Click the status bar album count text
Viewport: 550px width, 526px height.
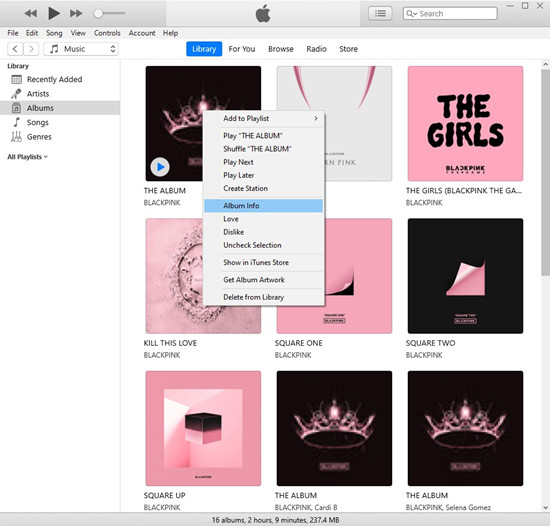[x=275, y=520]
